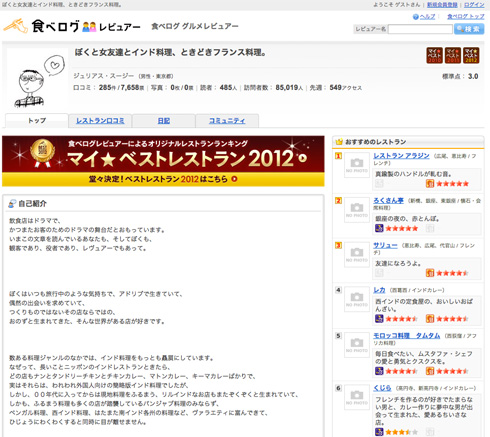Open the 新規会員登録 link
This screenshot has height=437, width=490.
coord(442,5)
